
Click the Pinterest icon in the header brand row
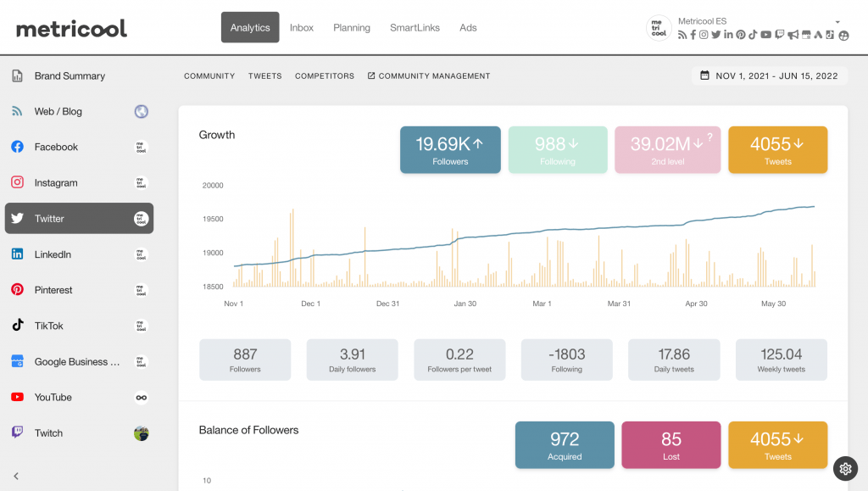click(741, 35)
